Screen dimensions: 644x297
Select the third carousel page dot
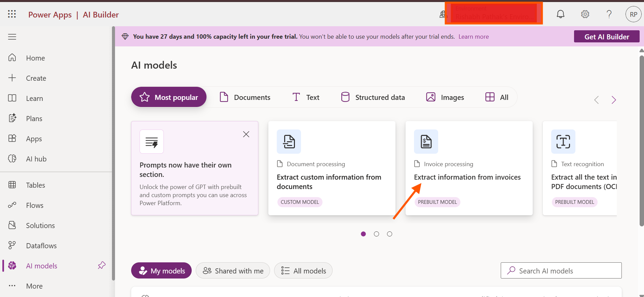point(389,234)
